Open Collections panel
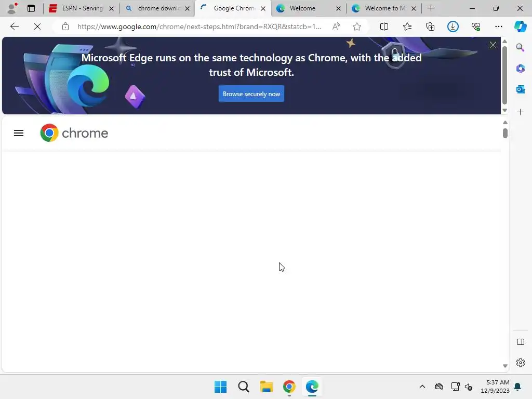The width and height of the screenshot is (532, 399). coord(430,26)
